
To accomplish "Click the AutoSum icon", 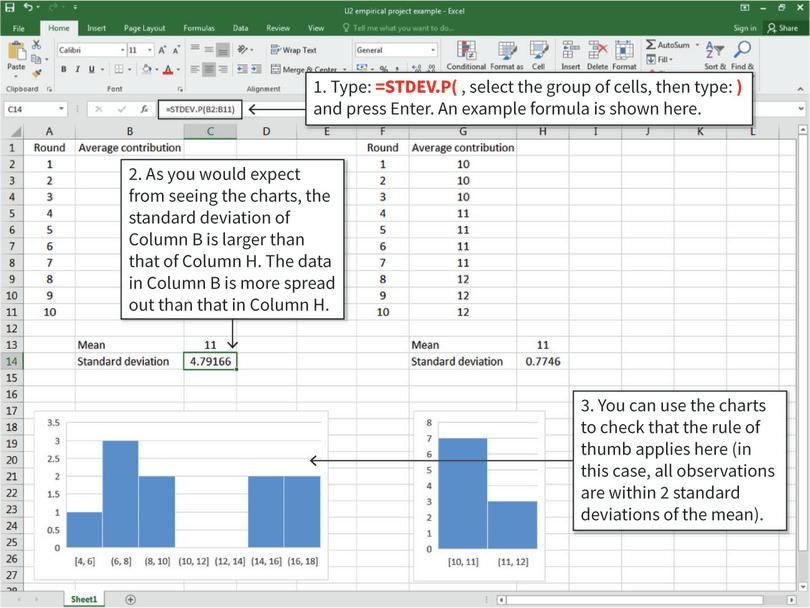I will [652, 45].
